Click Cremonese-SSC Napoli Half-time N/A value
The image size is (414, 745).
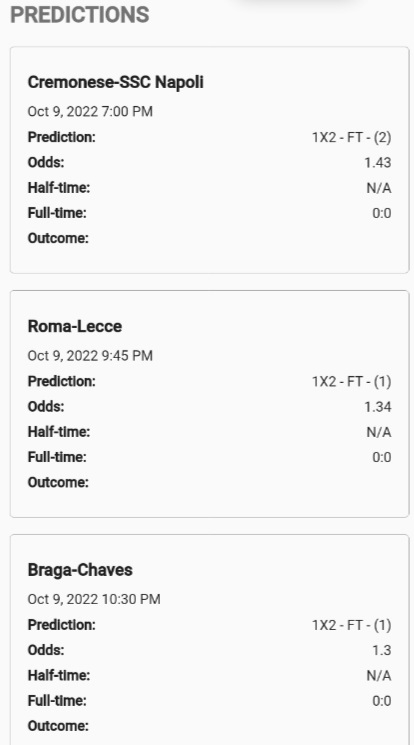click(x=379, y=188)
